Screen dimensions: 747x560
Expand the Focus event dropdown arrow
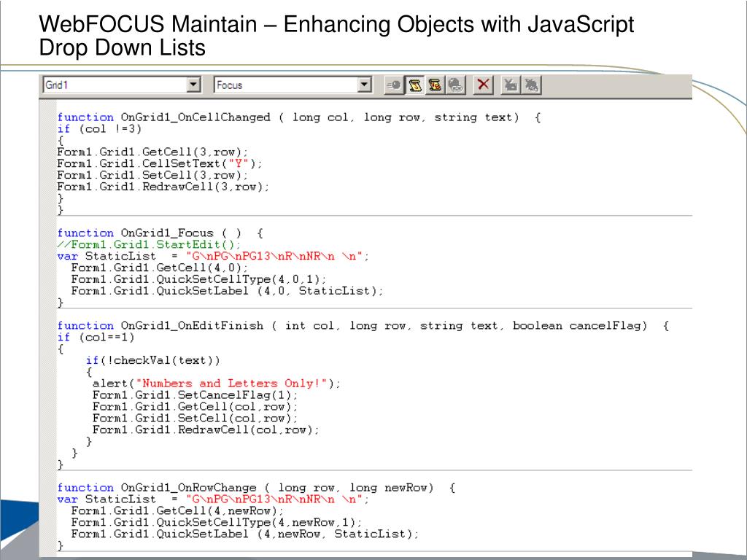click(365, 85)
